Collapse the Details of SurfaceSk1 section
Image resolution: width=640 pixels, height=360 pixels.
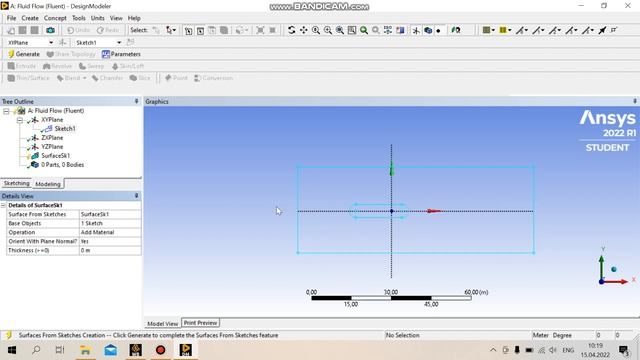click(x=4, y=205)
